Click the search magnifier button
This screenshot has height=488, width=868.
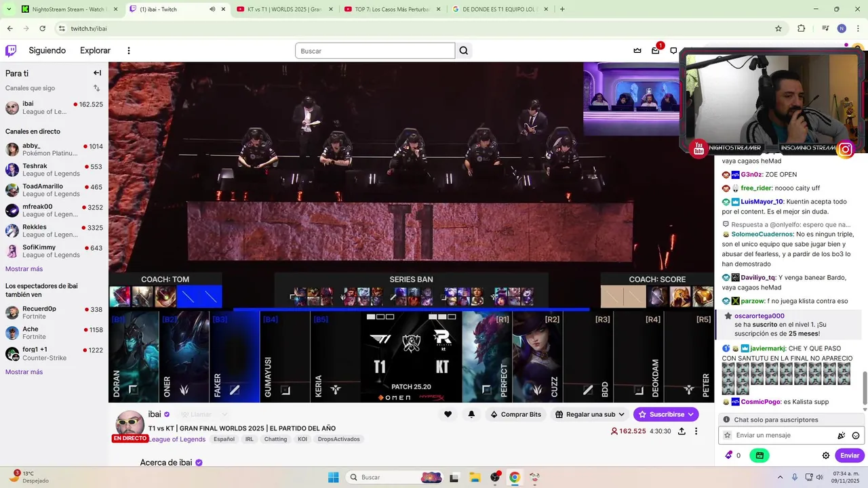(464, 51)
